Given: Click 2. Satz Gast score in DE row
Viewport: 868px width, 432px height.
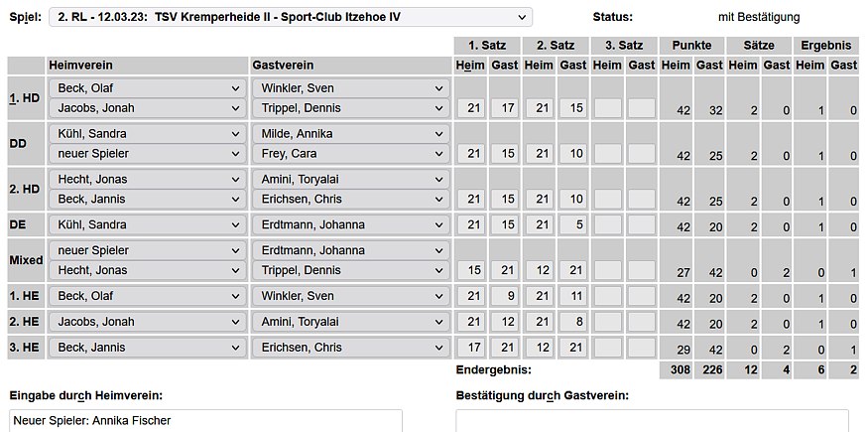Looking at the screenshot, I should point(573,224).
